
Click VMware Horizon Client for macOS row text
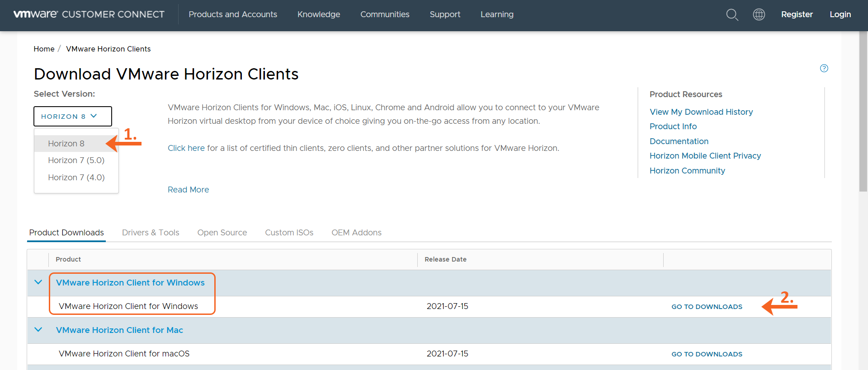(124, 354)
